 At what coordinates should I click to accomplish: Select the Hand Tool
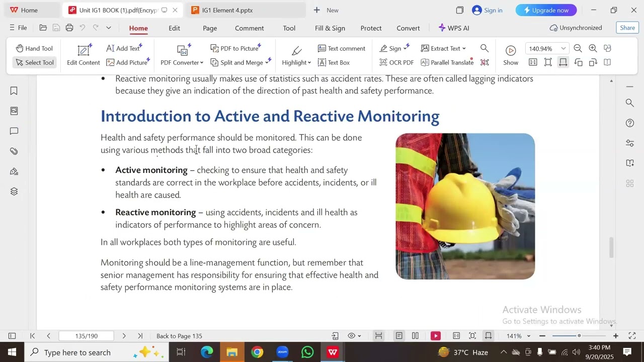pyautogui.click(x=34, y=48)
